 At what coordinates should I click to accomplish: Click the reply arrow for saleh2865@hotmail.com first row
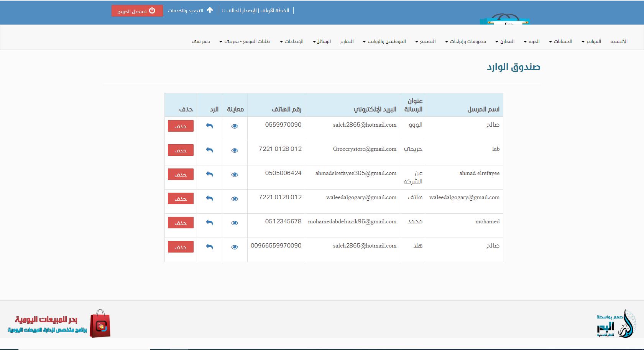(209, 126)
